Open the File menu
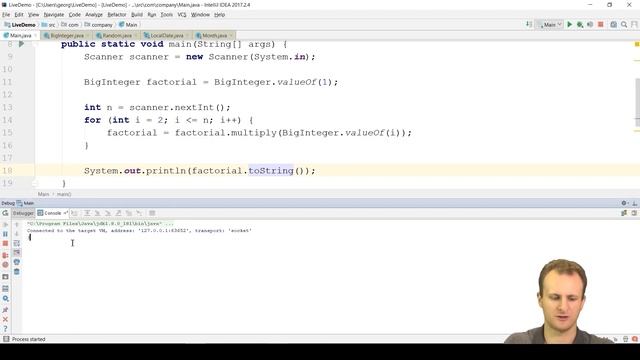 6,15
